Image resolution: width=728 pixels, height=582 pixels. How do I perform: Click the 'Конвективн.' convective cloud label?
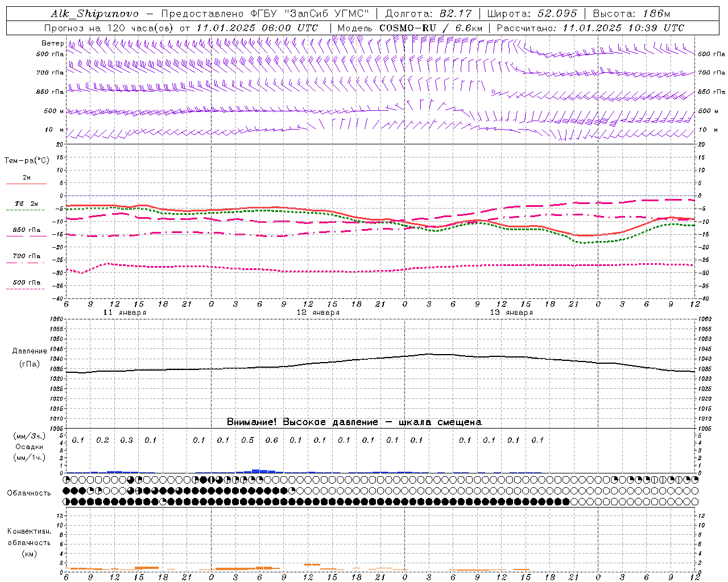[30, 531]
